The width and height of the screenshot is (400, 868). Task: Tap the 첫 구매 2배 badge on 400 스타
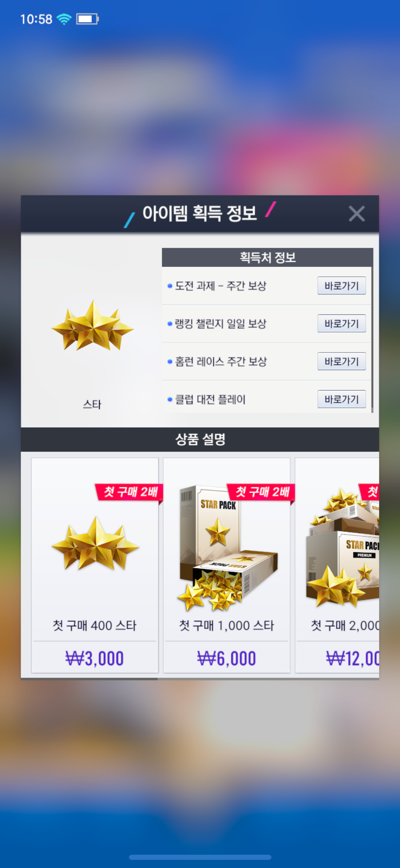click(x=129, y=492)
